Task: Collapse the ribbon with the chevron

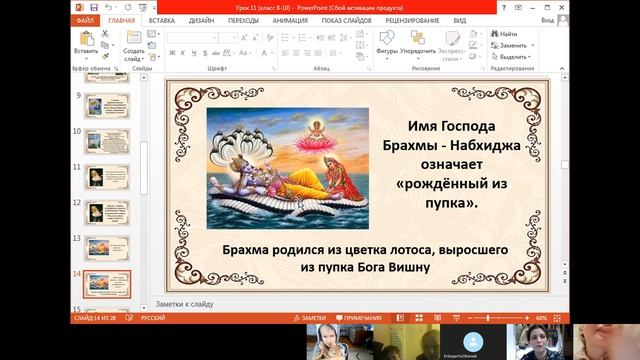Action: pos(562,68)
